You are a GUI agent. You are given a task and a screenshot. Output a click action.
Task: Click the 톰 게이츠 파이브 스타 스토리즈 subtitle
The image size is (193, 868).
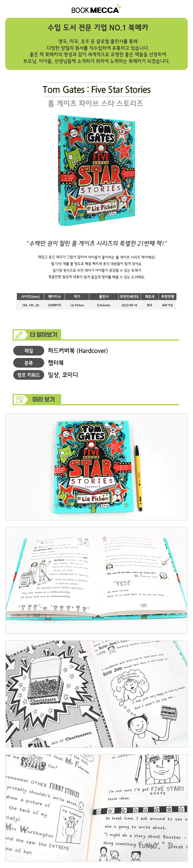pyautogui.click(x=96, y=103)
